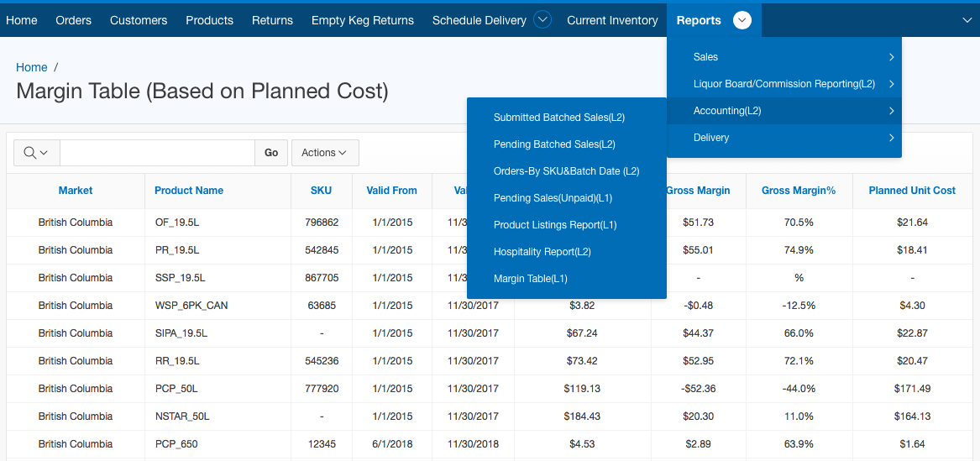The image size is (980, 461).
Task: Select Margin Table(L1) from Accounting submenu
Action: [x=530, y=279]
